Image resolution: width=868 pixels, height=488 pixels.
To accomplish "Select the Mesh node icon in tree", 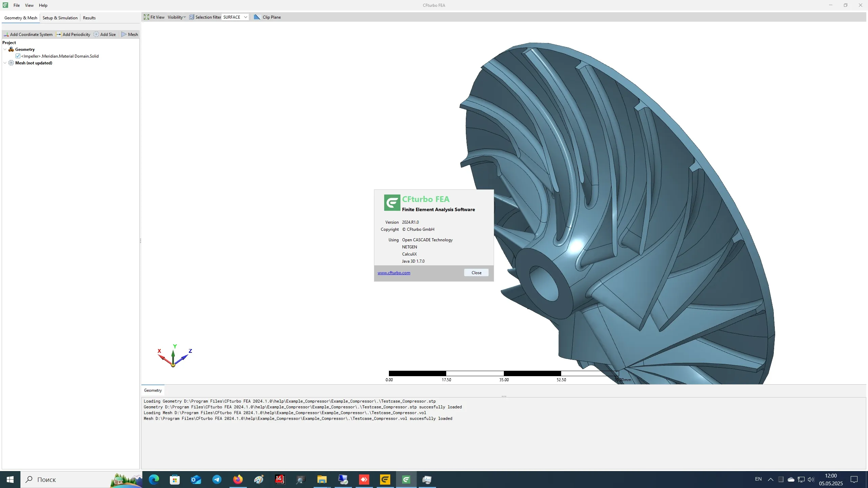I will point(11,63).
